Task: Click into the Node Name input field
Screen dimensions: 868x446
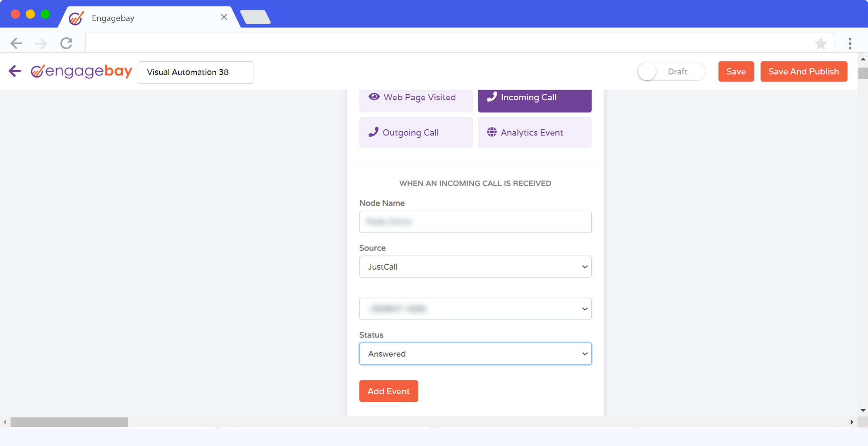Action: tap(475, 222)
